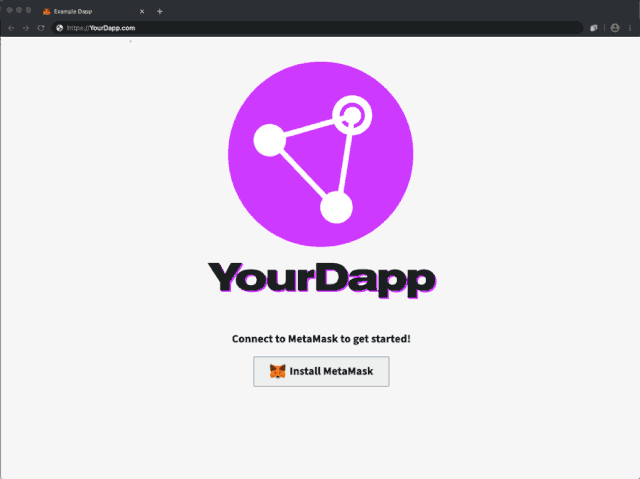Select the Example Dapp browser tab
The width and height of the screenshot is (640, 479).
pos(94,11)
